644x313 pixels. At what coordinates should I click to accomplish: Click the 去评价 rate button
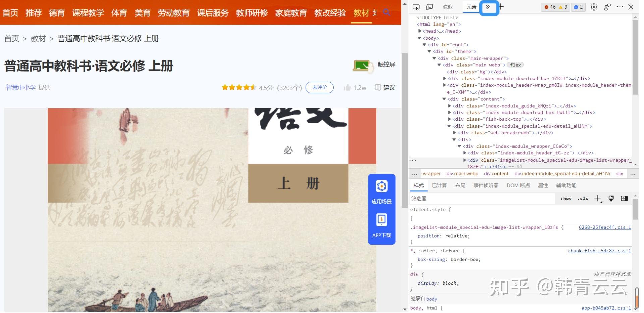point(320,87)
